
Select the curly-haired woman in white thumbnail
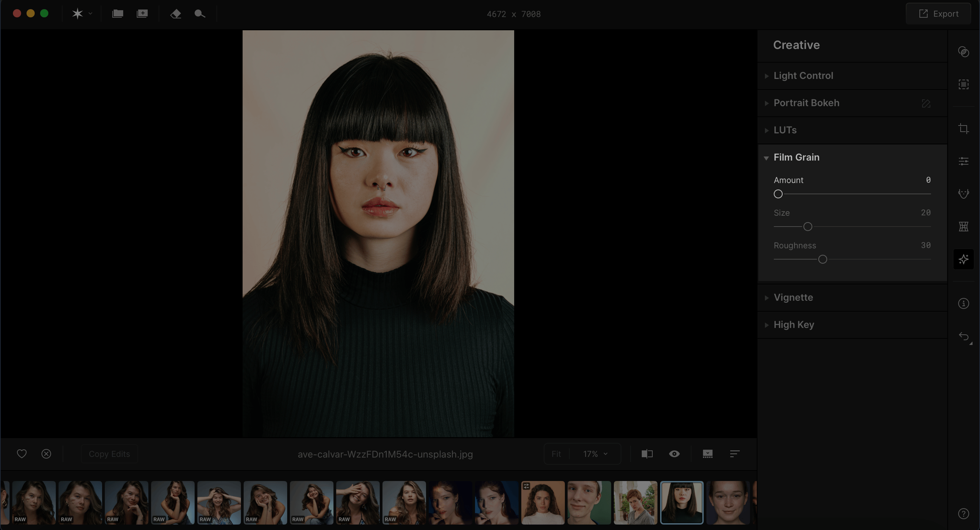click(x=543, y=502)
